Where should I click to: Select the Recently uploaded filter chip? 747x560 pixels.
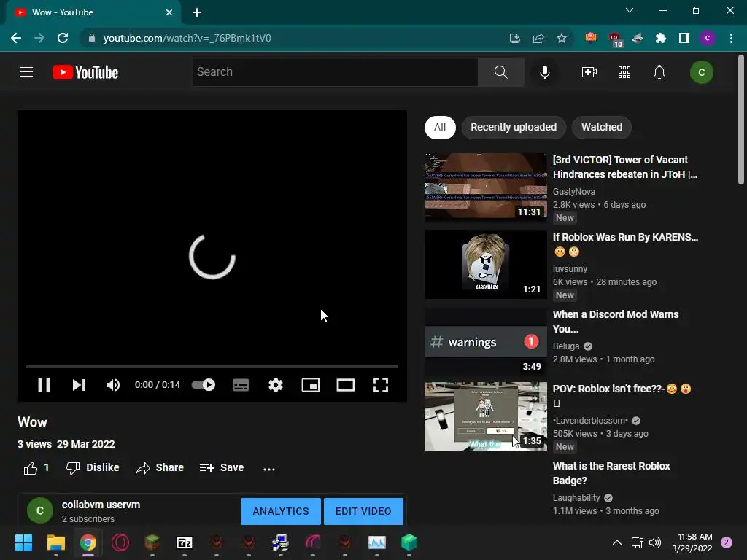coord(514,127)
